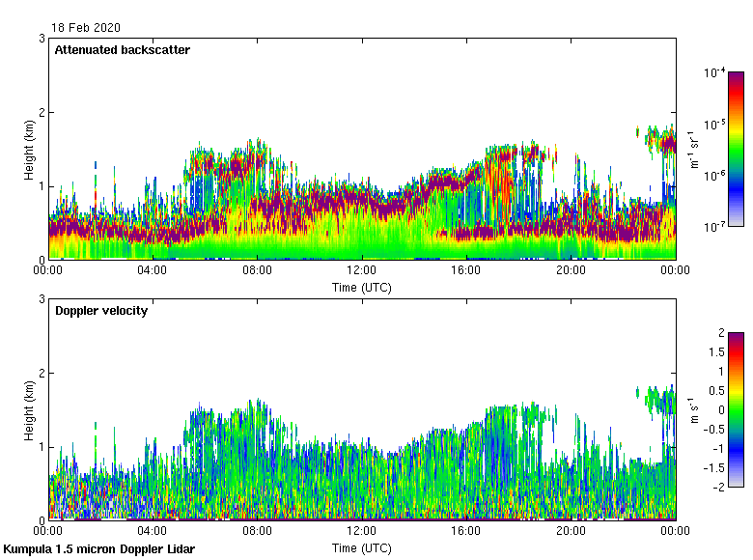Click the Kumpula 1.5 micron Doppler Lidar caption
Viewport: 753px width, 560px height.
[98, 549]
